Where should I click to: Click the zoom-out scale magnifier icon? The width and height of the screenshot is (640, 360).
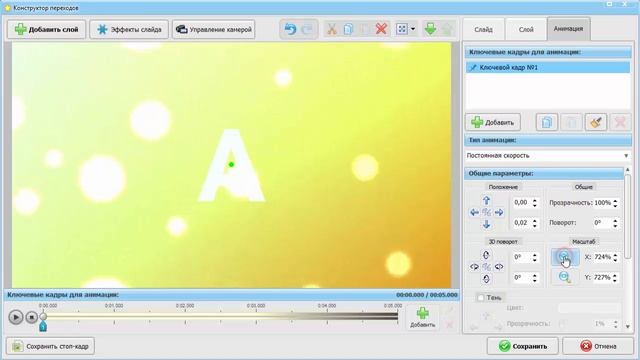(565, 277)
